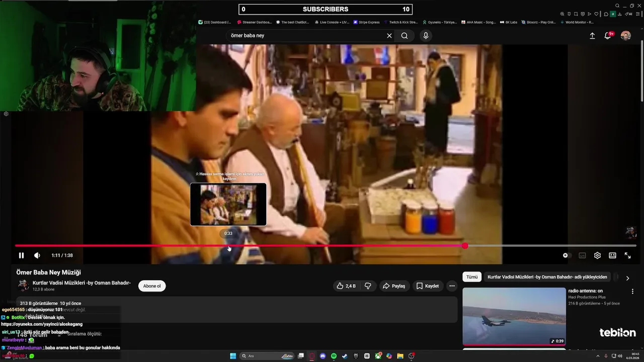Click the browser tab search icon
The width and height of the screenshot is (644, 362).
click(617, 6)
